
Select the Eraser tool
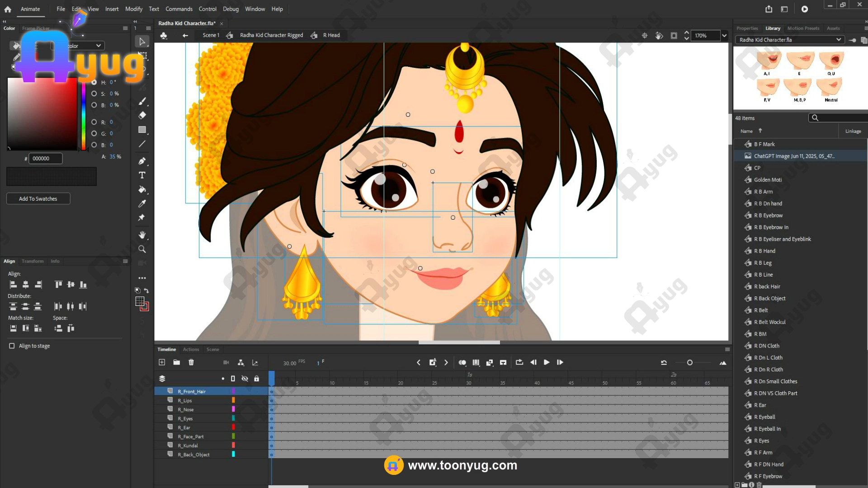point(142,115)
